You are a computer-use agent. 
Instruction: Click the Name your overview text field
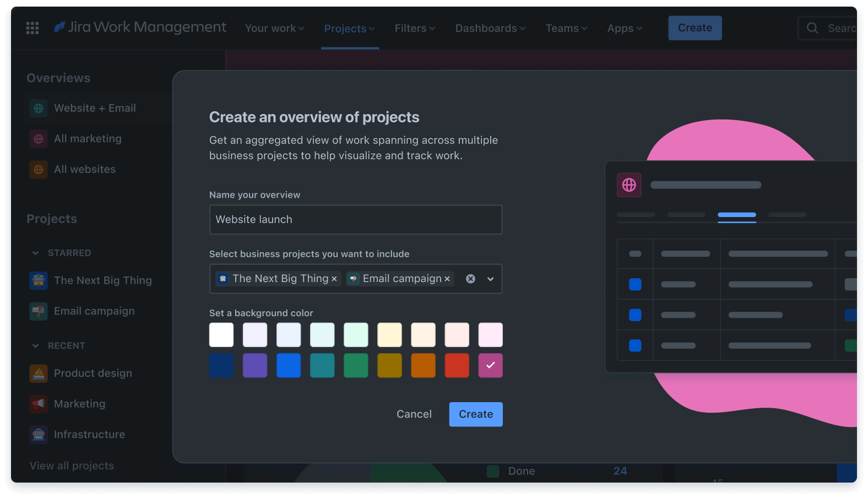pyautogui.click(x=356, y=220)
